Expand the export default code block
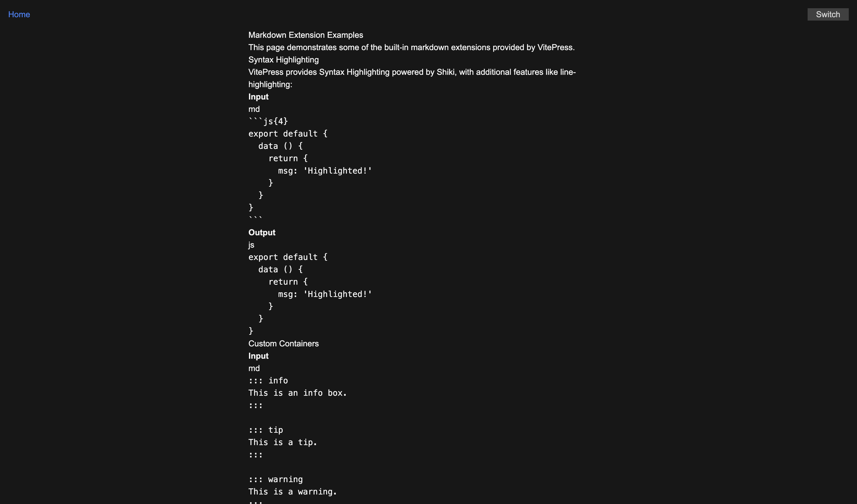 coord(288,257)
